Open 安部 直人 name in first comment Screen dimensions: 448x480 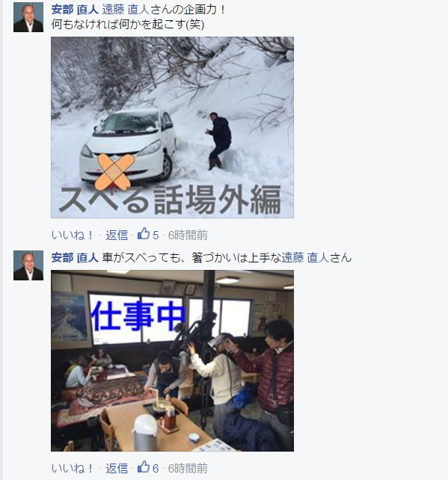[75, 10]
